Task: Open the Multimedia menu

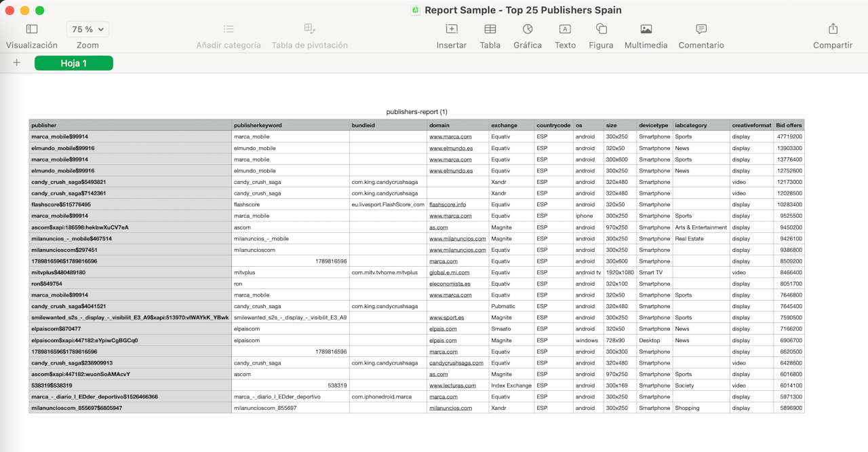Action: pos(646,29)
